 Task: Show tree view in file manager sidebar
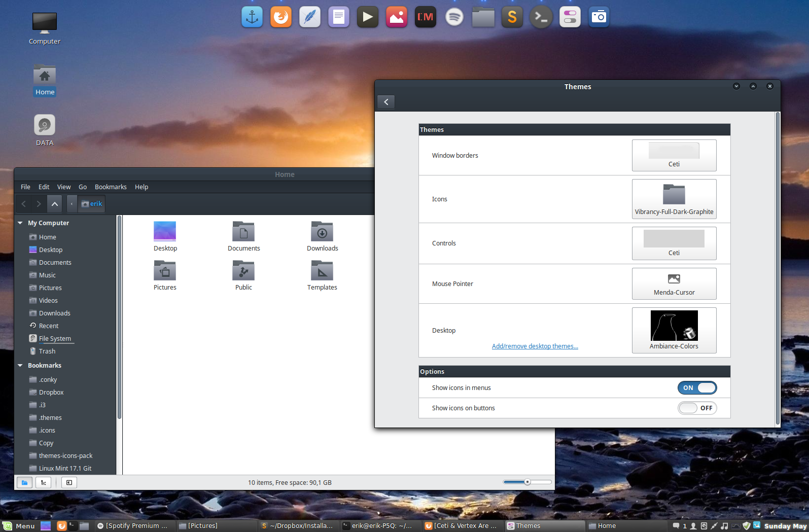click(43, 482)
